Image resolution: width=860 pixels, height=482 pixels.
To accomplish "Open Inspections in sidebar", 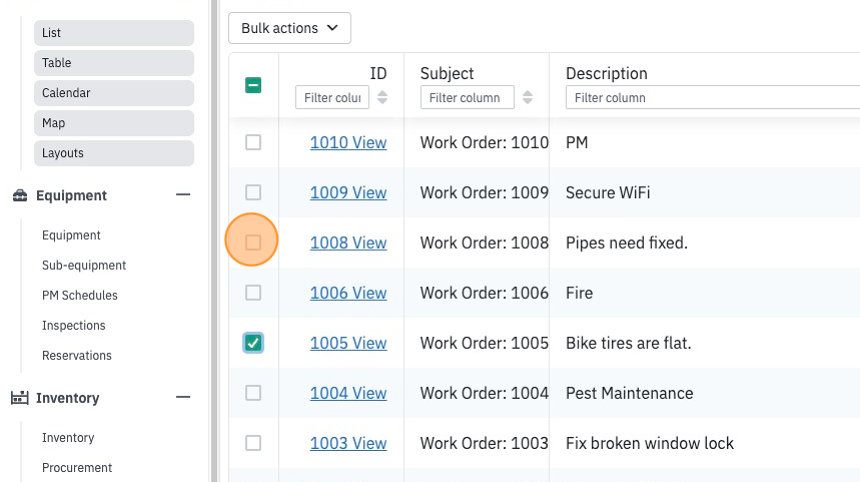I will [73, 326].
